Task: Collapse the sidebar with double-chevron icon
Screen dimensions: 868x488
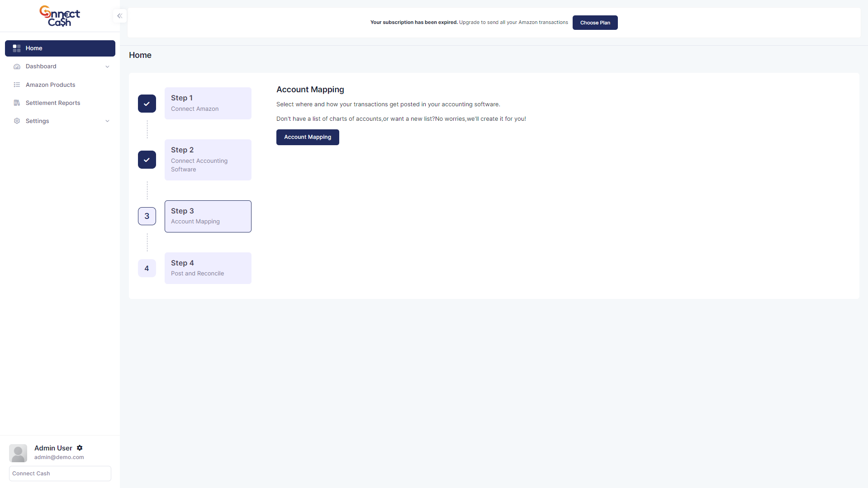Action: [119, 16]
